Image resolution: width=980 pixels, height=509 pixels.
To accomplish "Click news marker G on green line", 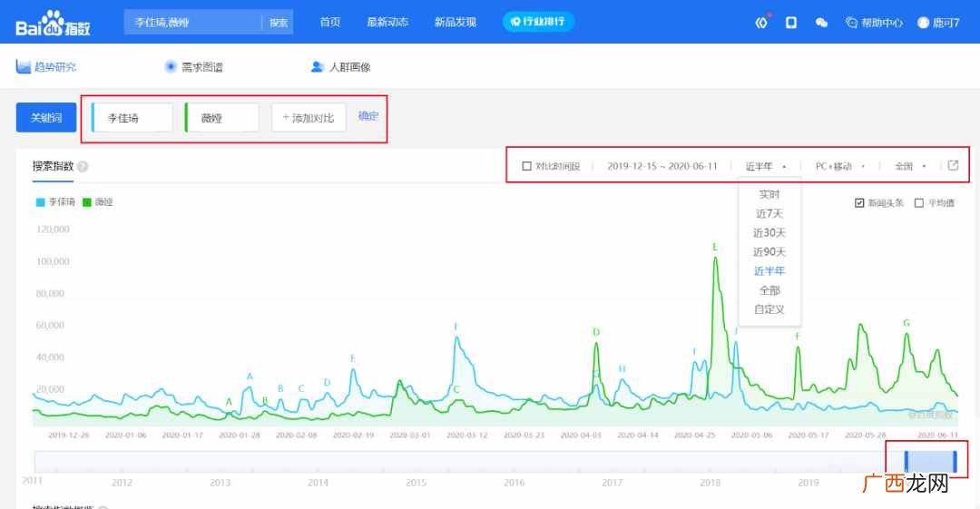I will pyautogui.click(x=906, y=323).
